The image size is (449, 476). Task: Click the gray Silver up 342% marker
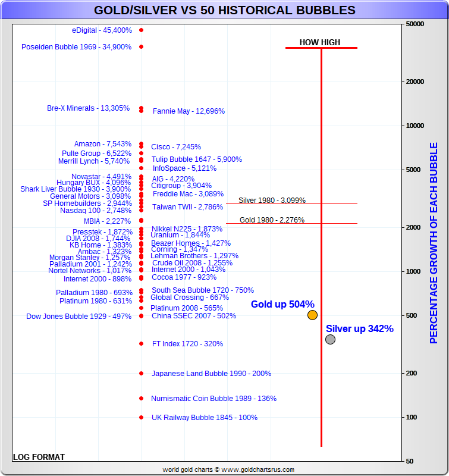tap(331, 339)
